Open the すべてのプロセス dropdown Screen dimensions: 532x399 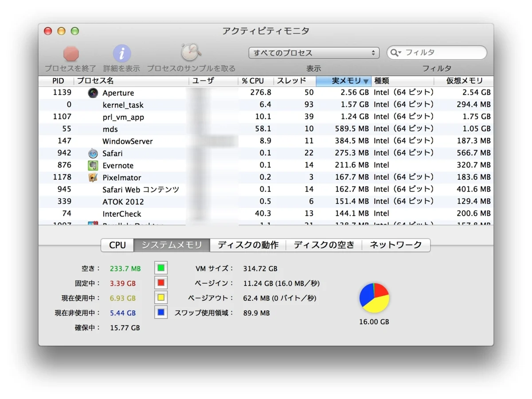314,53
